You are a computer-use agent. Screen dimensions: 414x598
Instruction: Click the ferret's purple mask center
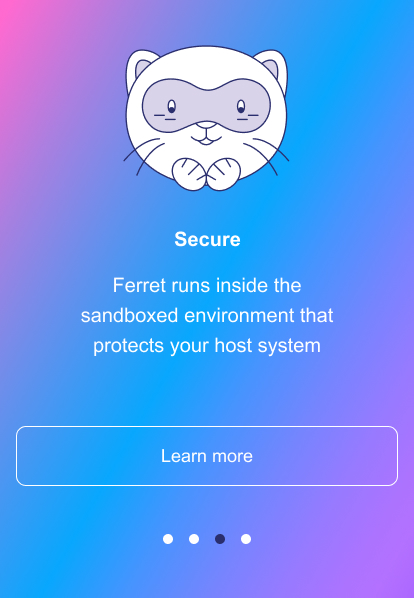pos(206,106)
